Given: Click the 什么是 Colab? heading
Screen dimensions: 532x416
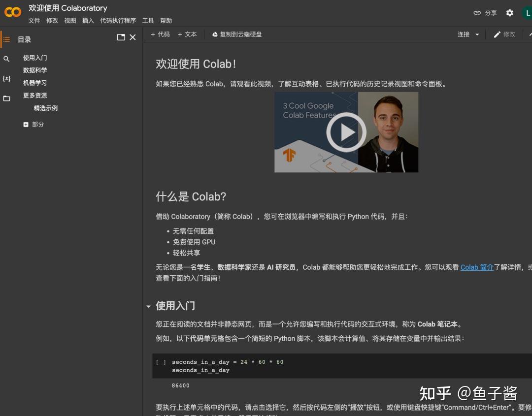Looking at the screenshot, I should click(x=191, y=196).
